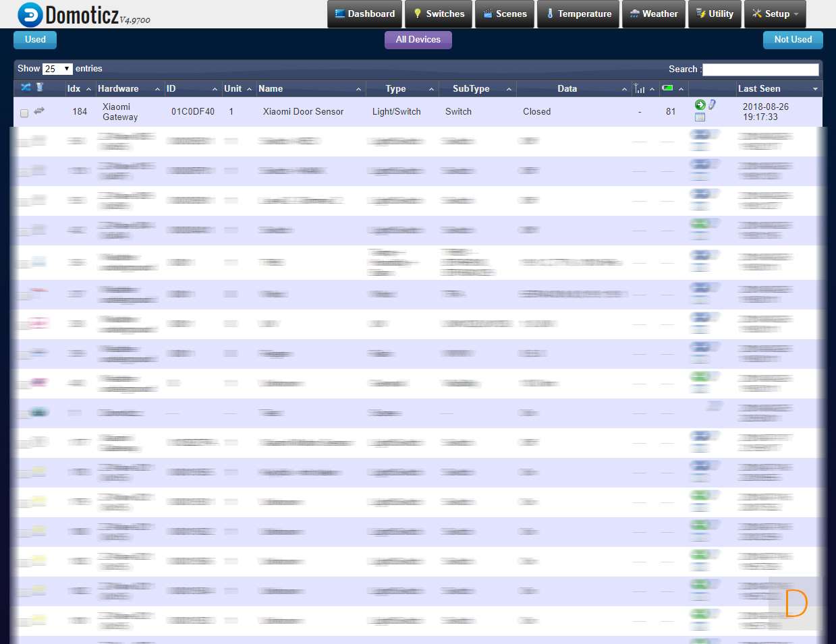Click green arrow add-device icon for Xiaomi Door Sensor
The width and height of the screenshot is (836, 644).
point(700,105)
